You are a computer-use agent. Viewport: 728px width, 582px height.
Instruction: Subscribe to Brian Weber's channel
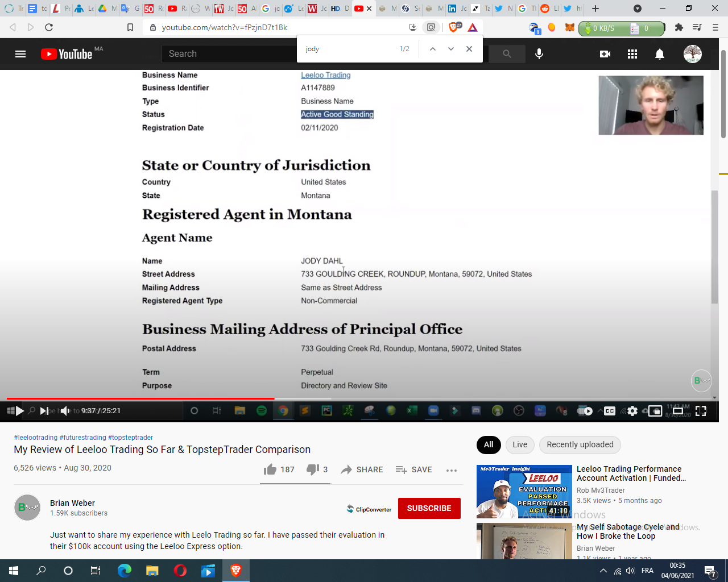pyautogui.click(x=429, y=508)
